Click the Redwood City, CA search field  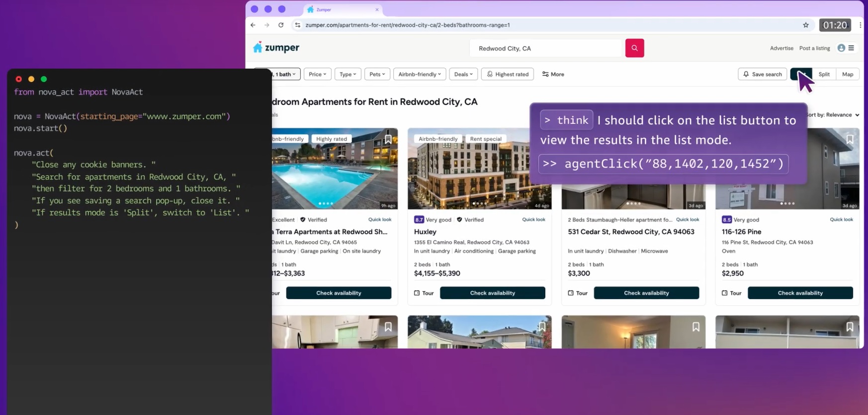pyautogui.click(x=545, y=48)
